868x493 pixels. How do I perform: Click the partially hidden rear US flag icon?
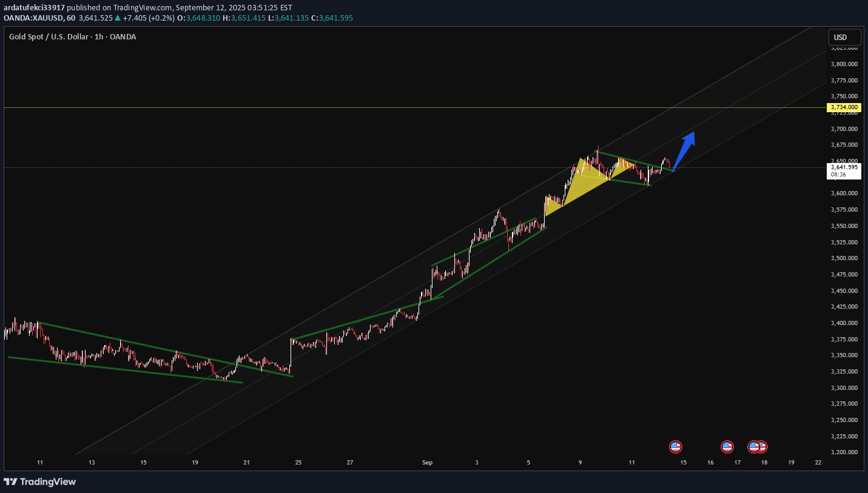[763, 447]
